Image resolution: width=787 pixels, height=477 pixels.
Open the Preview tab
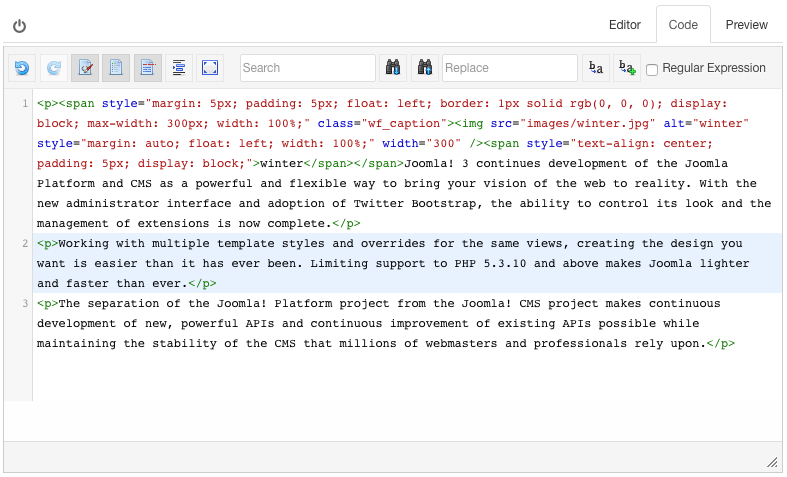tap(747, 25)
